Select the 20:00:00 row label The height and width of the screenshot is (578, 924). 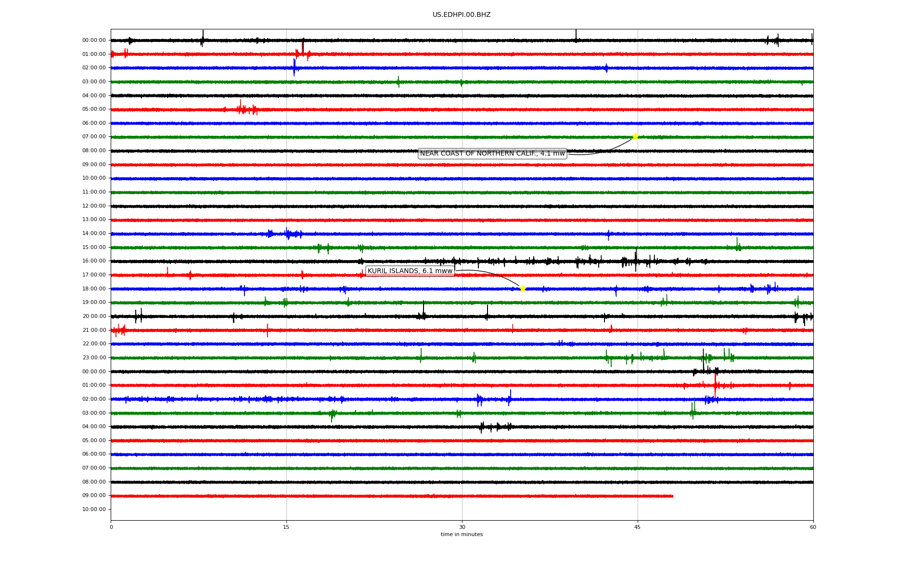94,316
